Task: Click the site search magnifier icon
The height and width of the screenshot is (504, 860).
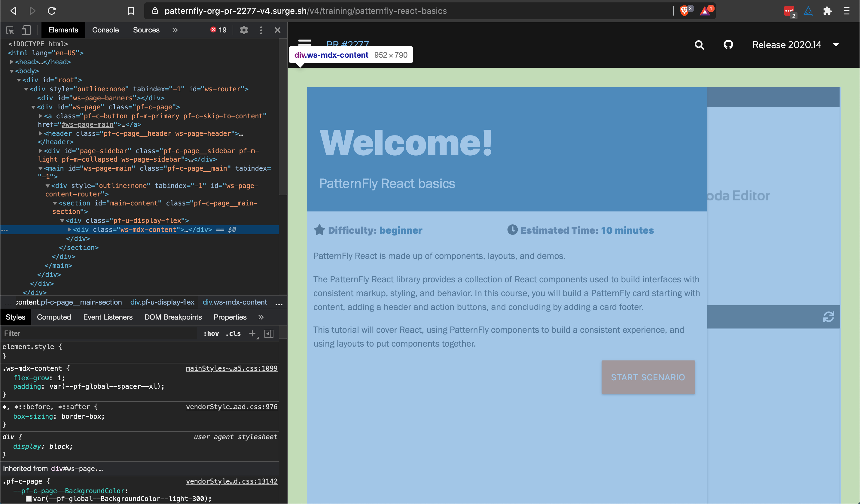Action: (x=699, y=45)
